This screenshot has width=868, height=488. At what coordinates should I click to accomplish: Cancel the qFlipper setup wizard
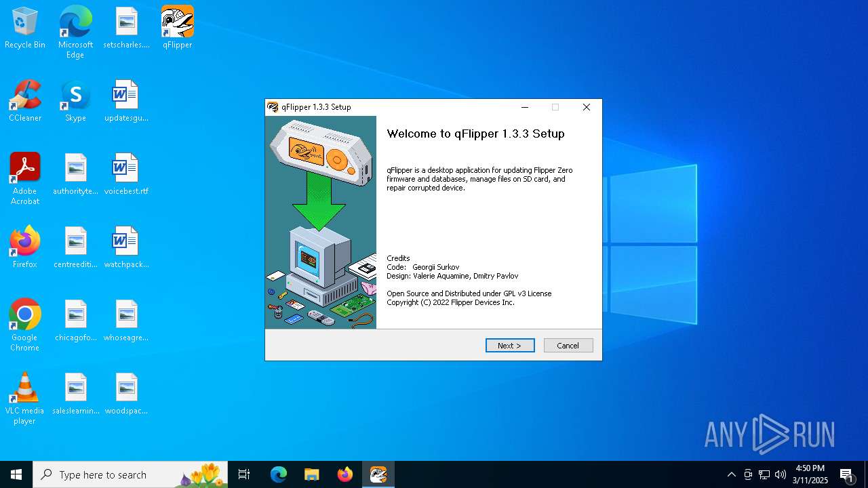[x=568, y=346]
